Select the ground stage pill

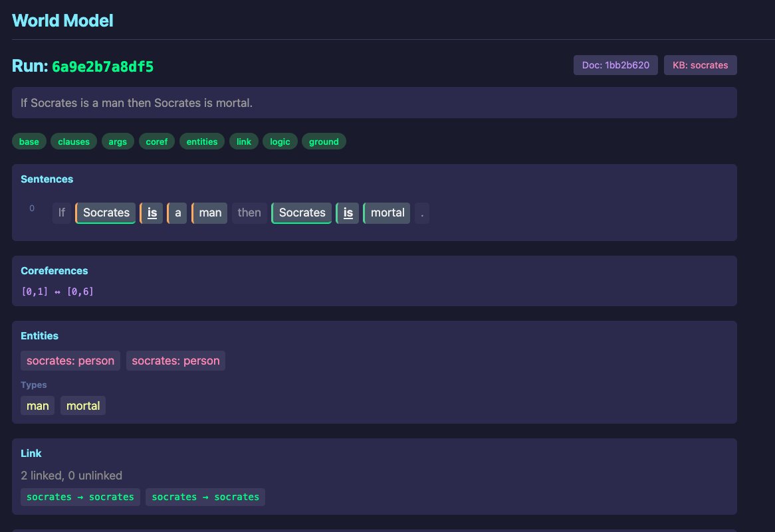[324, 141]
